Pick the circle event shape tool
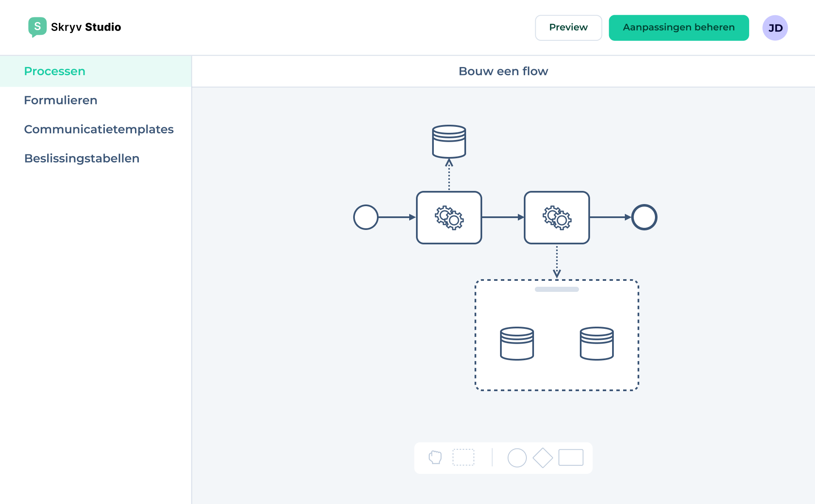 click(x=517, y=458)
